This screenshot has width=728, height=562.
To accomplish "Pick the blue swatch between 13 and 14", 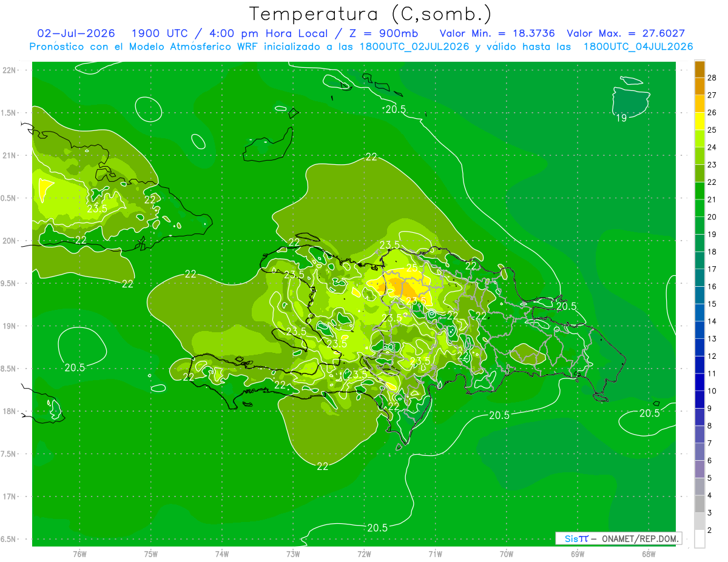I will (x=699, y=330).
